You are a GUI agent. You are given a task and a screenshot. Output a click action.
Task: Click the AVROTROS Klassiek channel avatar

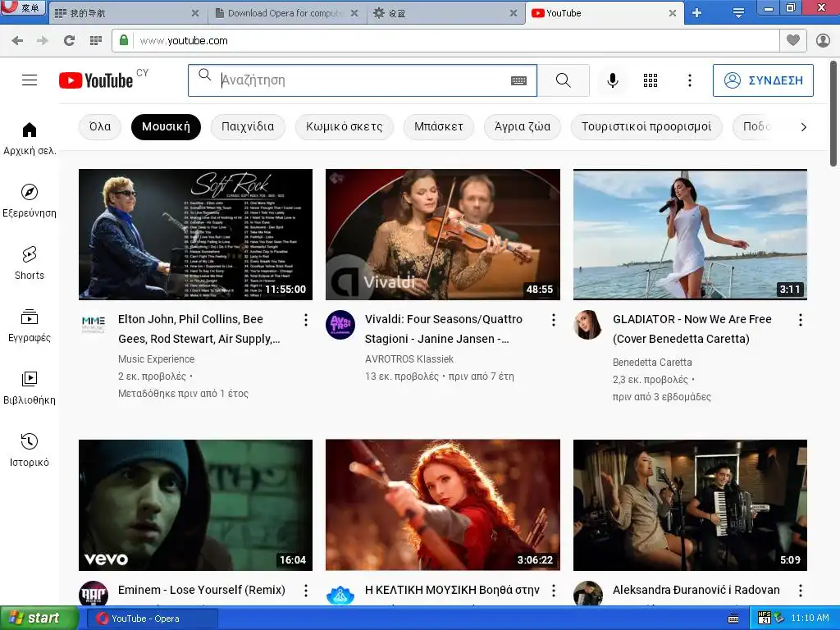tap(340, 325)
